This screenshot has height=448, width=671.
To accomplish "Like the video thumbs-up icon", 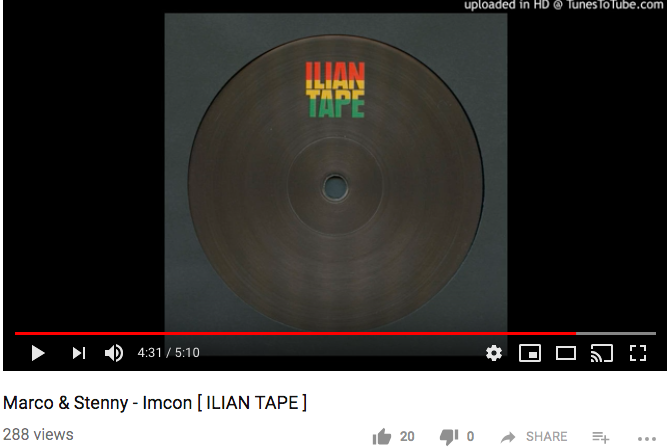I will point(382,437).
